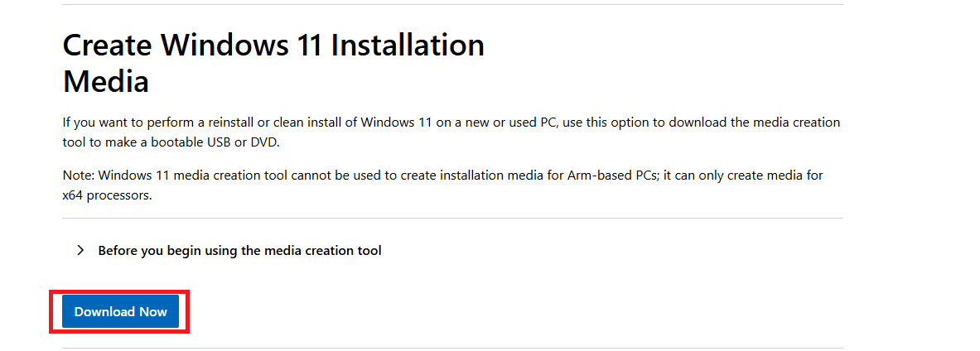This screenshot has width=980, height=351.
Task: Click the divider line below the Download button
Action: coord(452,348)
